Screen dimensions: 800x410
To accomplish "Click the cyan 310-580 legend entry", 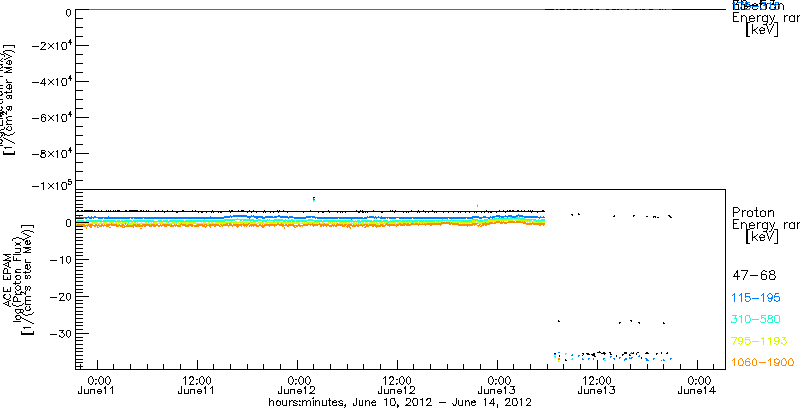I will [x=756, y=320].
